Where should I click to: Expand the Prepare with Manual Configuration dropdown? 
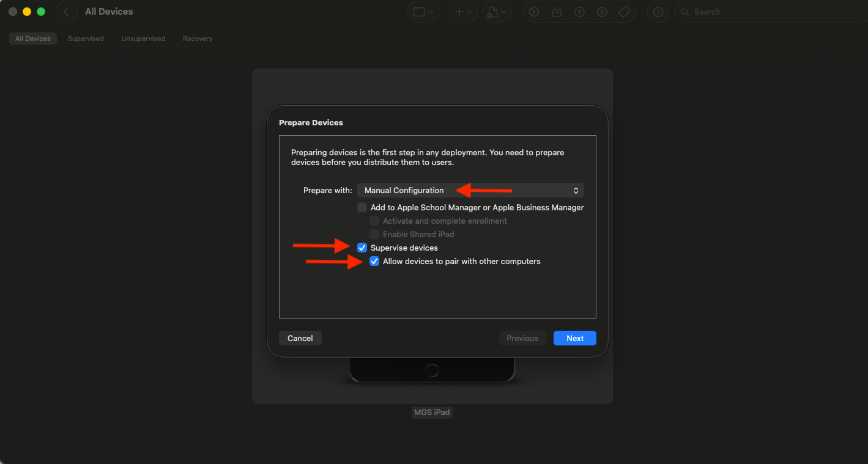pos(470,190)
